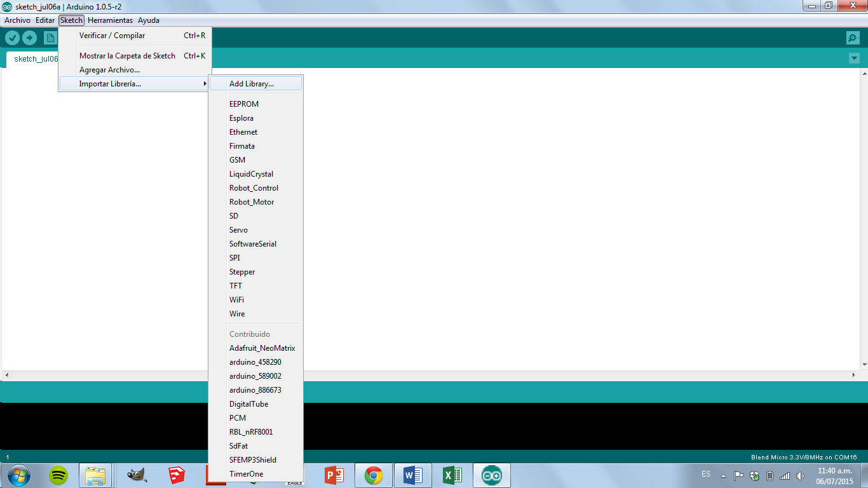Click the horizontal scrollbar right arrow
This screenshot has width=868, height=488.
pos(853,376)
